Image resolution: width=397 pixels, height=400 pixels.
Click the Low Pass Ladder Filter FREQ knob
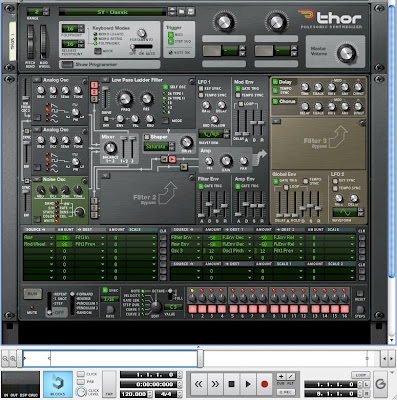coord(125,98)
